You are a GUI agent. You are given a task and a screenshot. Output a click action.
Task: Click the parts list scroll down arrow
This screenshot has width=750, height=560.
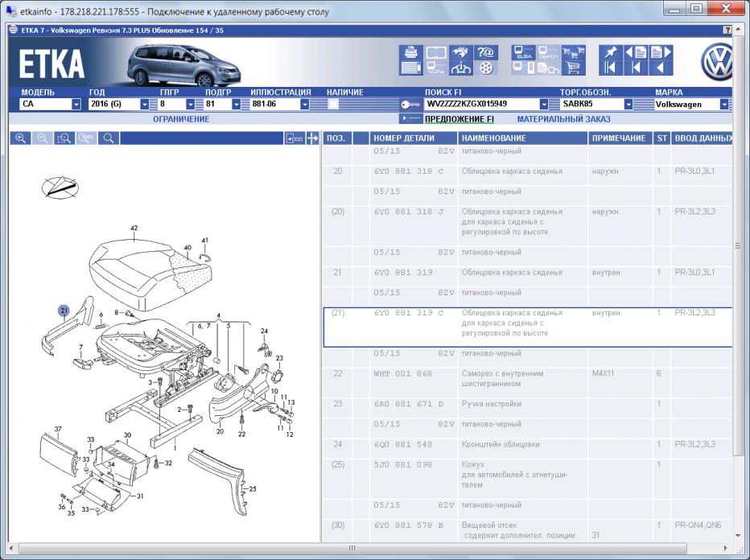(737, 536)
